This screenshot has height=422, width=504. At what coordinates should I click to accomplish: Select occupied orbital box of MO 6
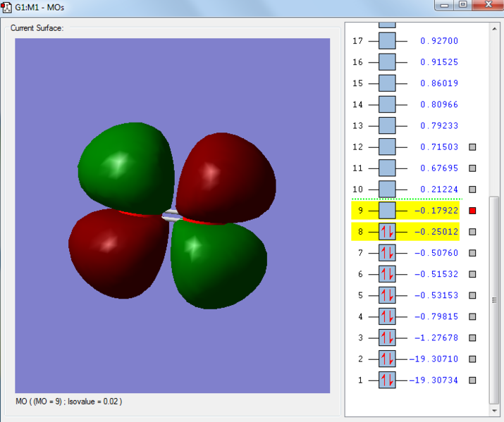[387, 274]
